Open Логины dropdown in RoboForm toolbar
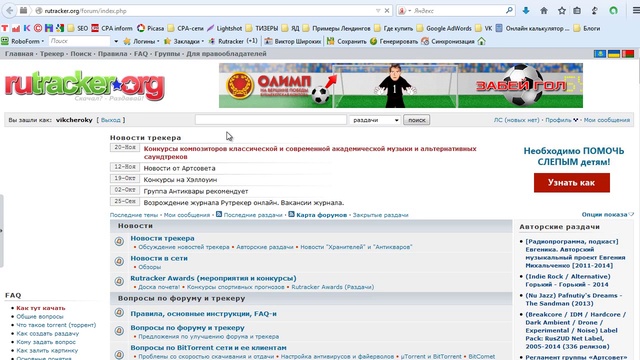This screenshot has width=640, height=360. 141,41
